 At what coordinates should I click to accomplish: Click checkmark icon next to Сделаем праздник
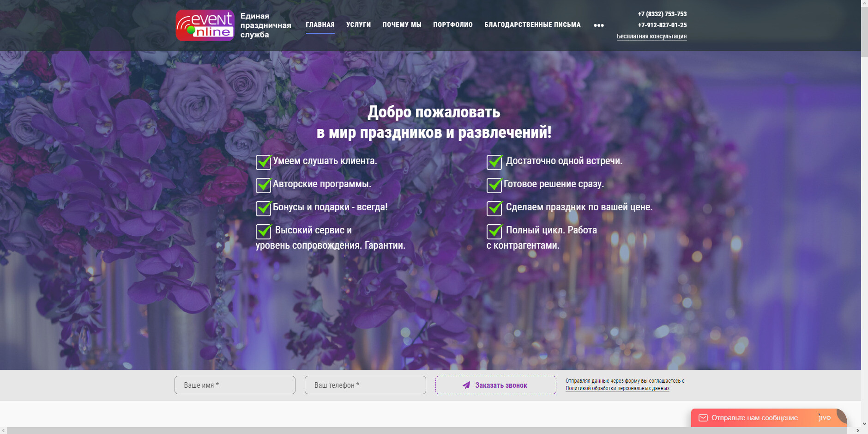(494, 208)
